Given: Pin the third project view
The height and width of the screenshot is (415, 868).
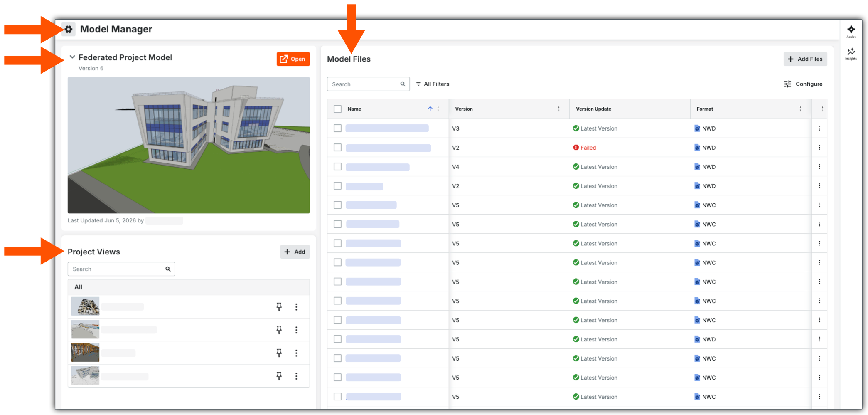Looking at the screenshot, I should click(279, 353).
